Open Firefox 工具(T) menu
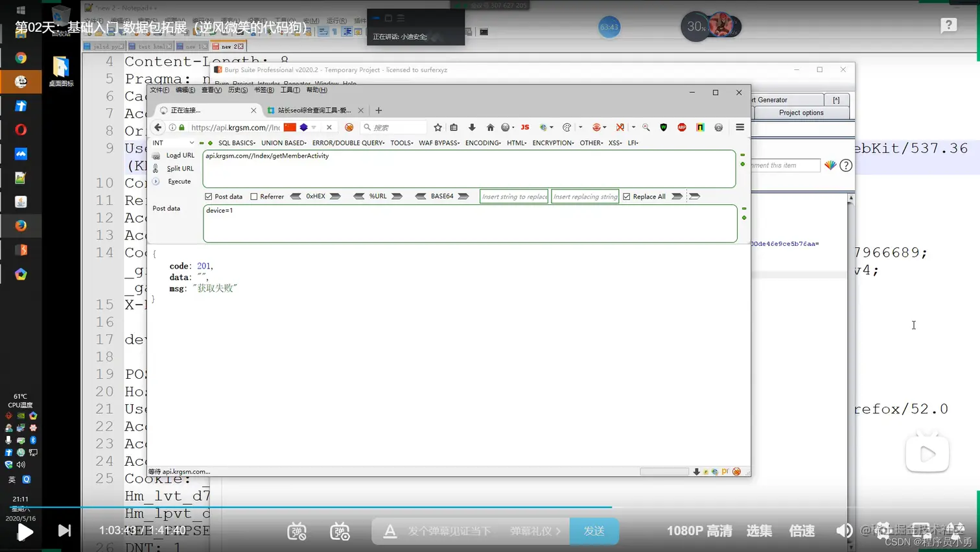Screen dimensions: 980x552 290,90
